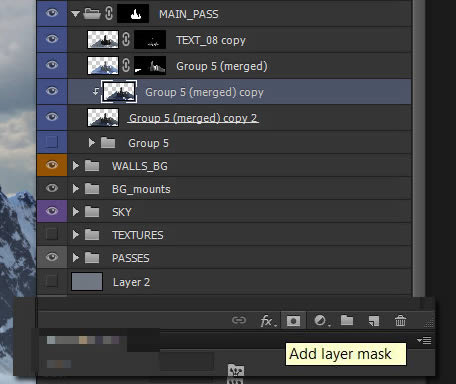Hide the TEXT_08 copy layer
The height and width of the screenshot is (384, 456).
point(52,39)
